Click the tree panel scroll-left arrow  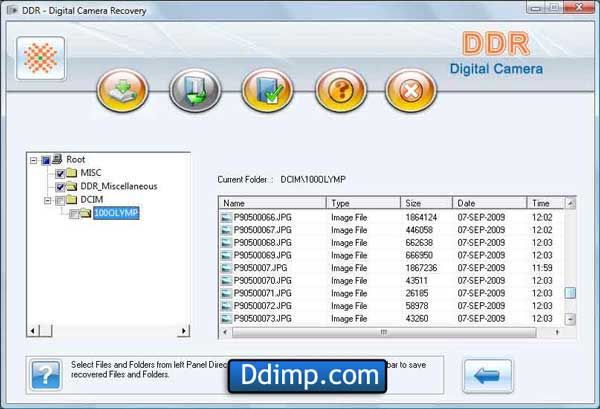click(x=33, y=331)
